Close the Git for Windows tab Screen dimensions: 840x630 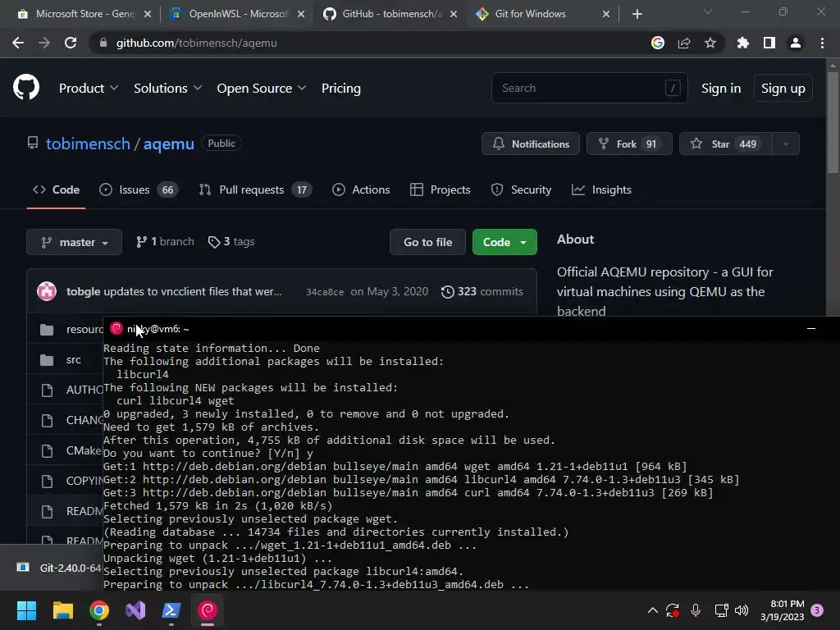pyautogui.click(x=606, y=14)
